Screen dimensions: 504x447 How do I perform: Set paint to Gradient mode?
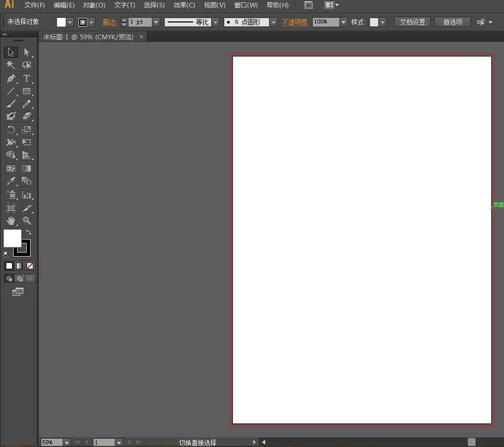[x=19, y=266]
